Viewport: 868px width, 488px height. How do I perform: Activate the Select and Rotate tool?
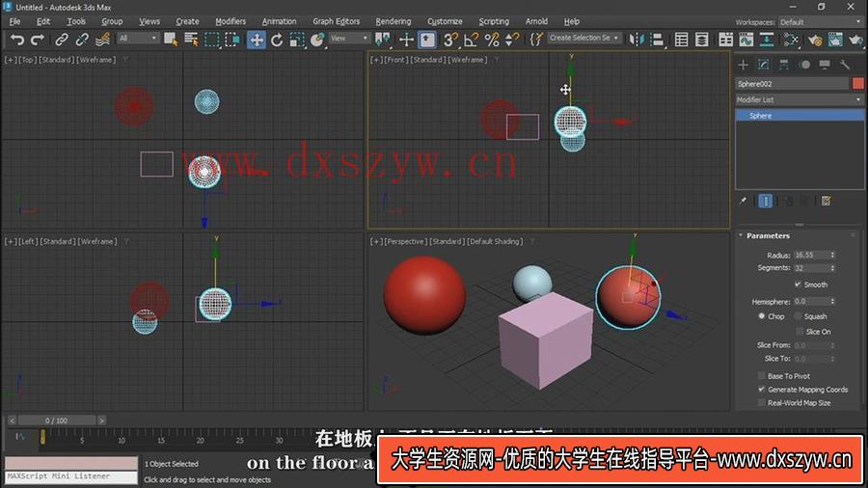point(277,40)
